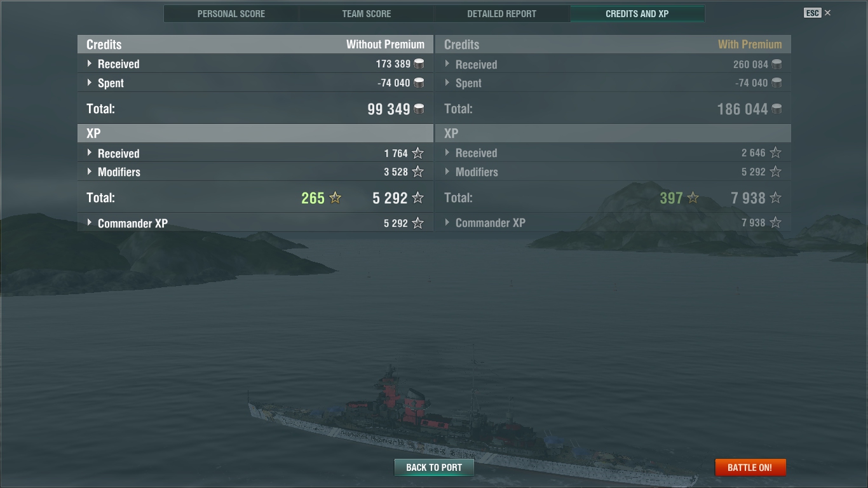Click the coin icon next to -74 040 without premium

point(419,83)
